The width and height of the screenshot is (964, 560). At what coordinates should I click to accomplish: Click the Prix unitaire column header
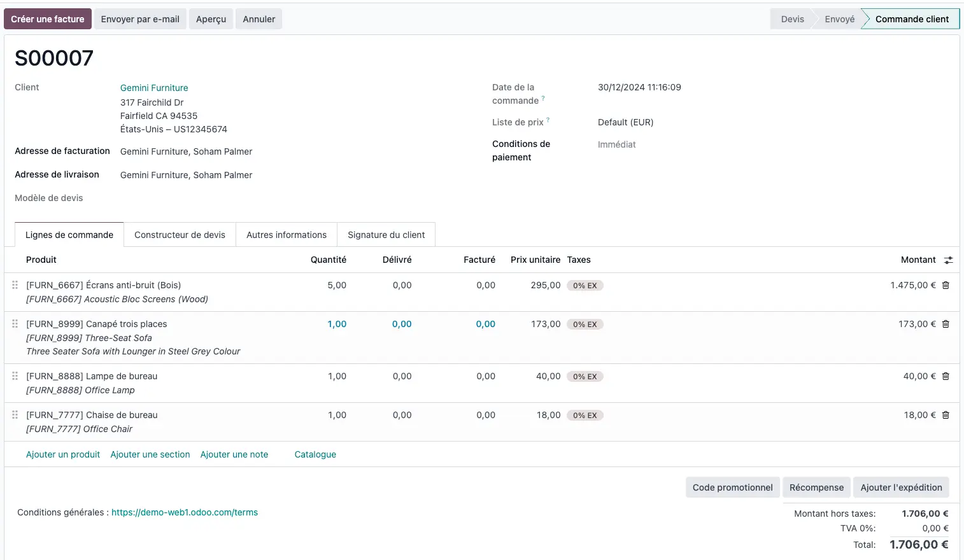[535, 260]
